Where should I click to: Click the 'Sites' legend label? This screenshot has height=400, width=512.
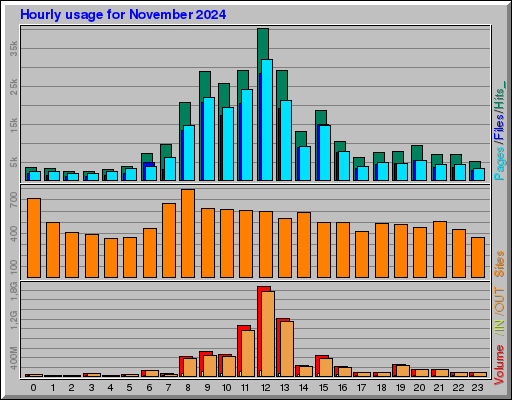point(499,264)
